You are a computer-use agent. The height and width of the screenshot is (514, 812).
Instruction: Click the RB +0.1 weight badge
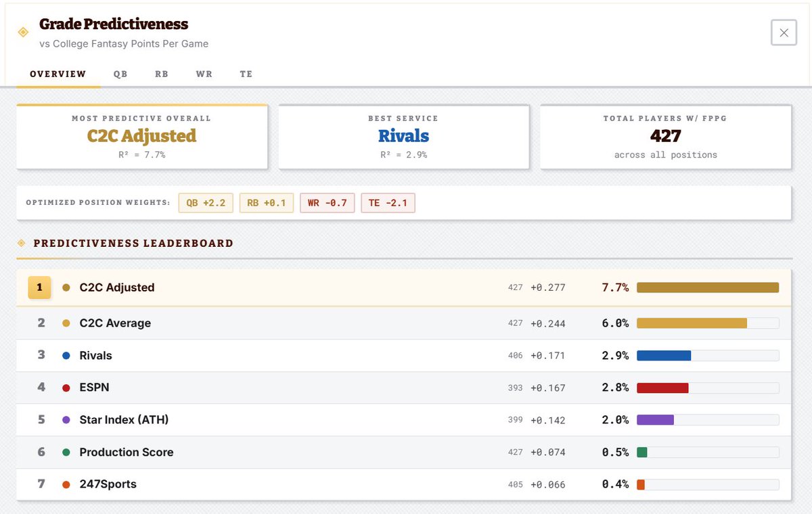click(267, 203)
